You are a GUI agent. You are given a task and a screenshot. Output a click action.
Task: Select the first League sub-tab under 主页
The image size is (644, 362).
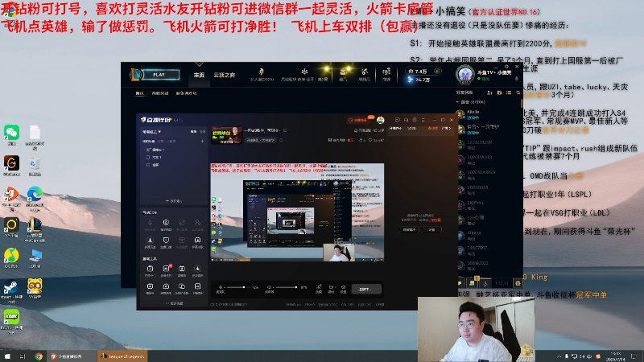pos(139,93)
